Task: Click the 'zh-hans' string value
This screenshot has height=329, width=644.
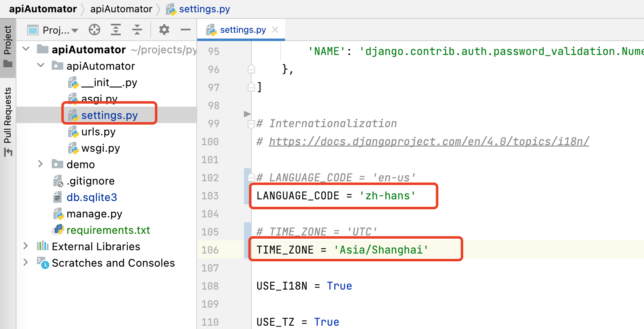Action: (387, 196)
